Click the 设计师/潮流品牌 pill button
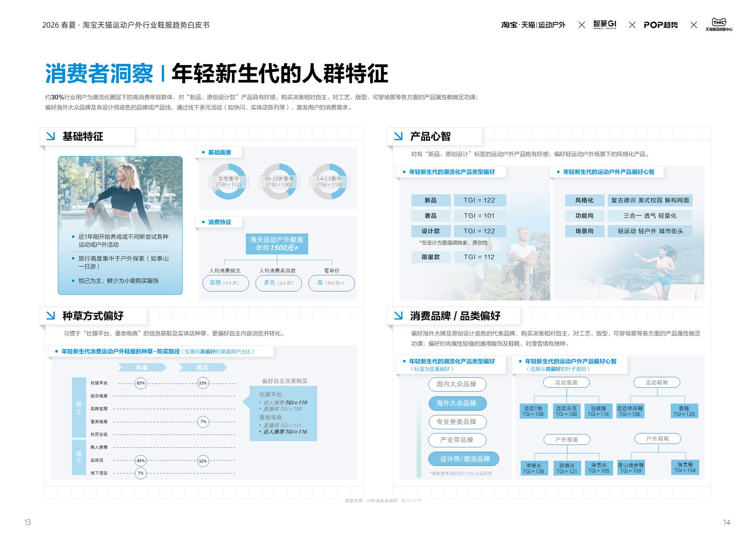756x535 pixels. (x=464, y=459)
